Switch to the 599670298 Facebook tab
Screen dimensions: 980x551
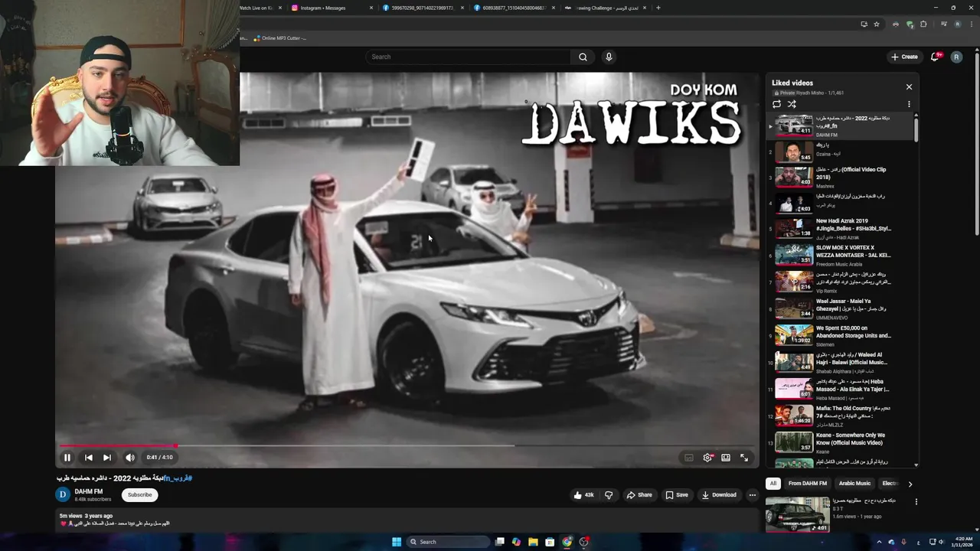pos(423,8)
